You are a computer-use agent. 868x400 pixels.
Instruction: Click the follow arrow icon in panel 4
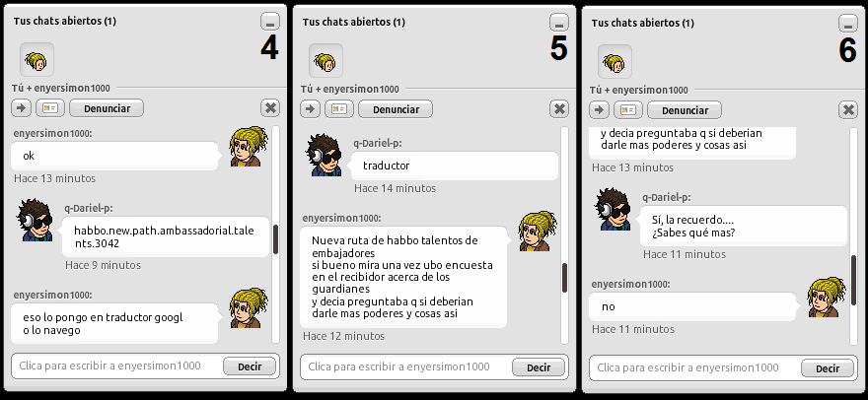click(22, 108)
